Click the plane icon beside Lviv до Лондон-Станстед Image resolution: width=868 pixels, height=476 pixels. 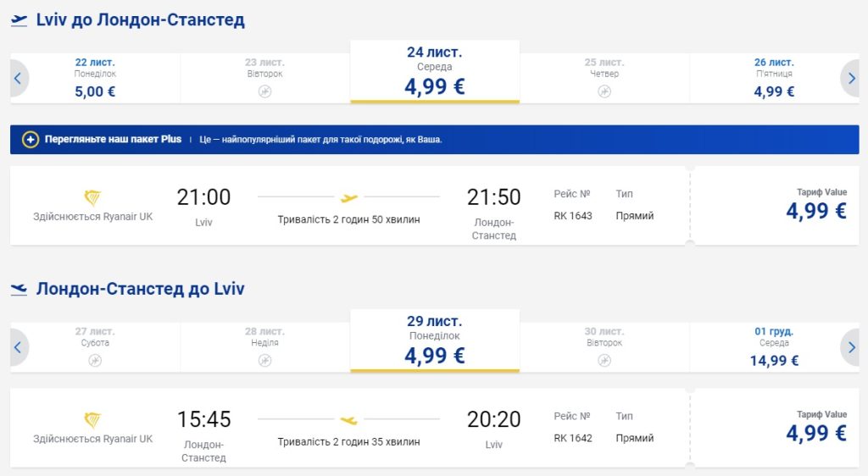[x=19, y=20]
